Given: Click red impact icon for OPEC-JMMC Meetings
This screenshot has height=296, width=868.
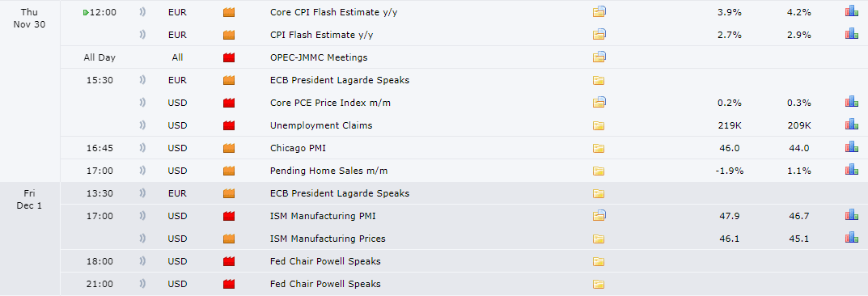Looking at the screenshot, I should tap(229, 57).
